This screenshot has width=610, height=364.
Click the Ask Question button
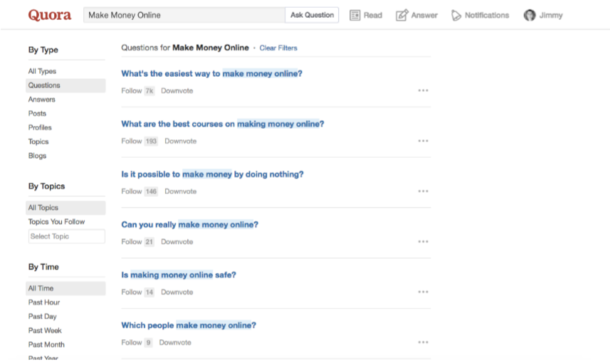coord(312,15)
